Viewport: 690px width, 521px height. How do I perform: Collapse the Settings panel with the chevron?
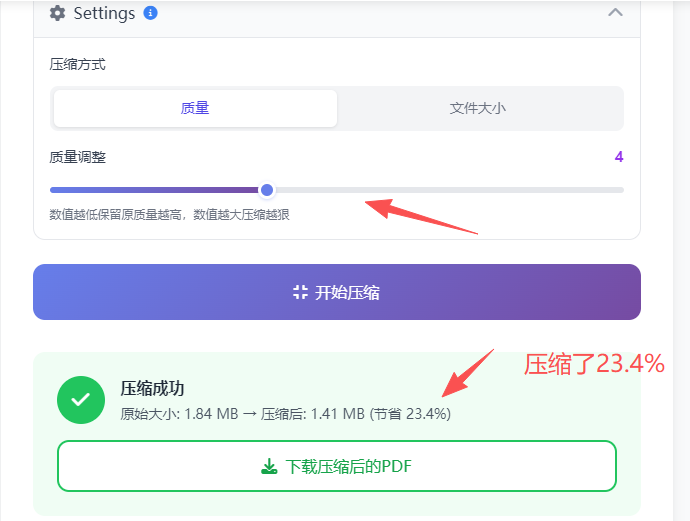[615, 12]
